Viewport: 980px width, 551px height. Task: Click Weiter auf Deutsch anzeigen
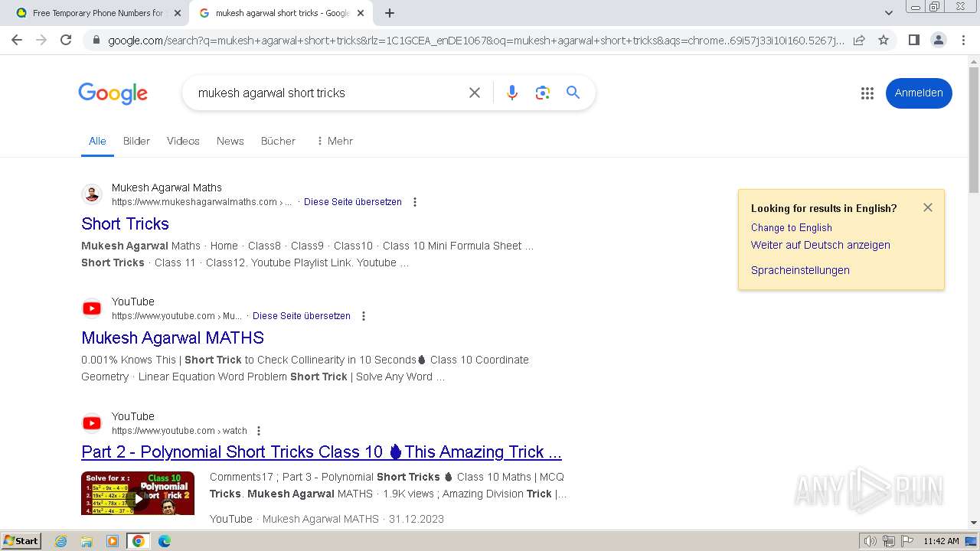(820, 245)
